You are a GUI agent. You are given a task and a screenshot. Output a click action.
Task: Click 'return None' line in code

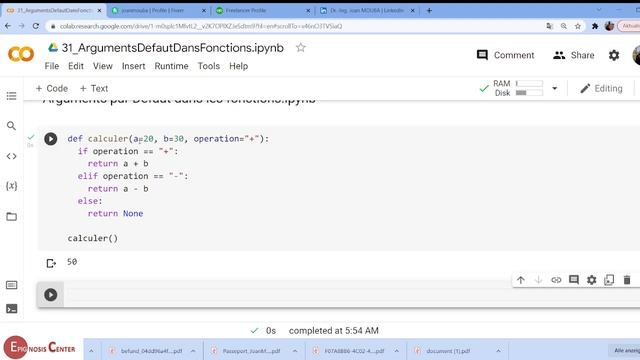[x=115, y=213]
